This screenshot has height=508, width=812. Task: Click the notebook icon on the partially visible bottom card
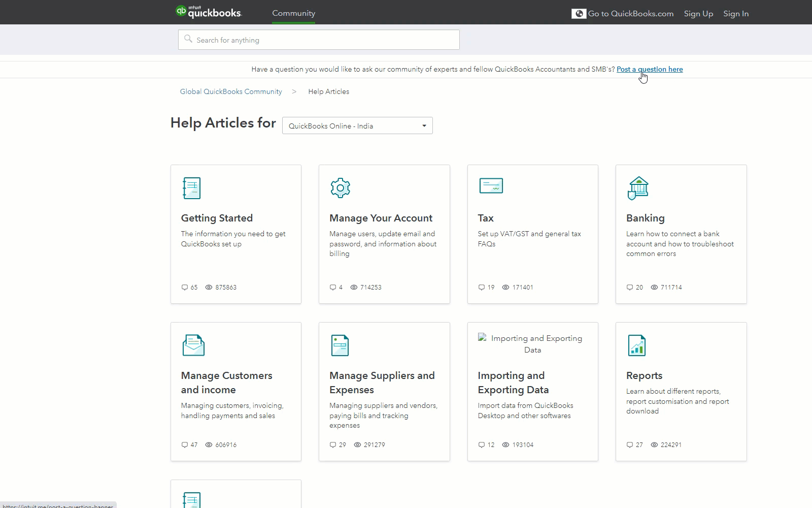(191, 500)
